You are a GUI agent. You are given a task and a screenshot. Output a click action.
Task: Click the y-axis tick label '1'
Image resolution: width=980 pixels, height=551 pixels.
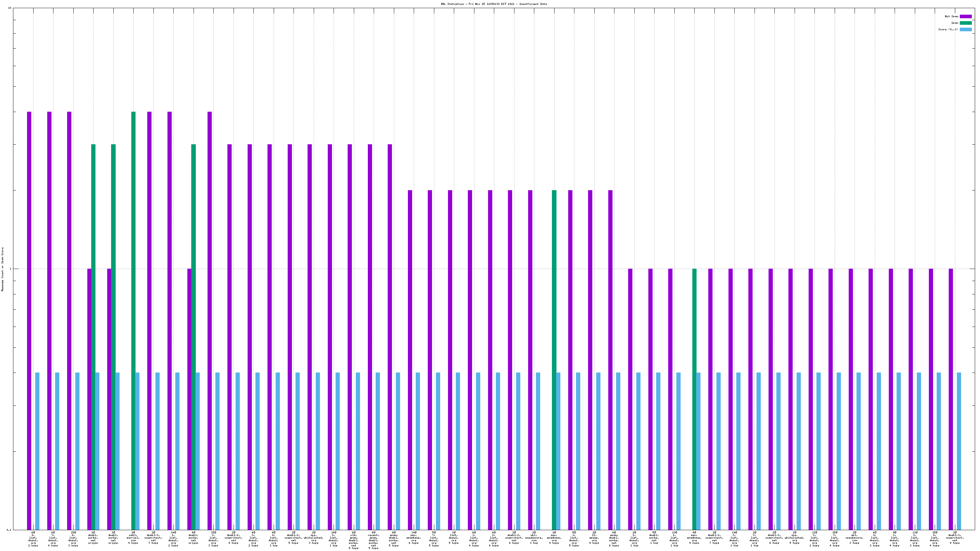[10, 269]
